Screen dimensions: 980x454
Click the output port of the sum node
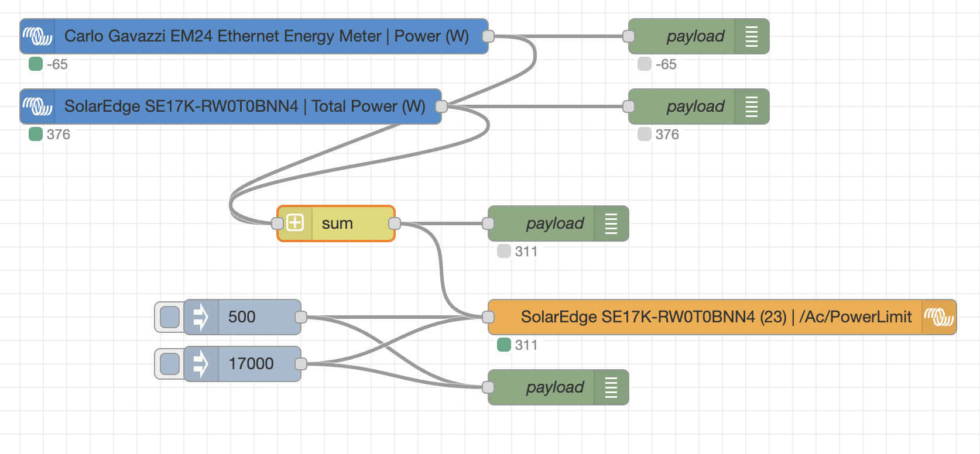pyautogui.click(x=395, y=223)
